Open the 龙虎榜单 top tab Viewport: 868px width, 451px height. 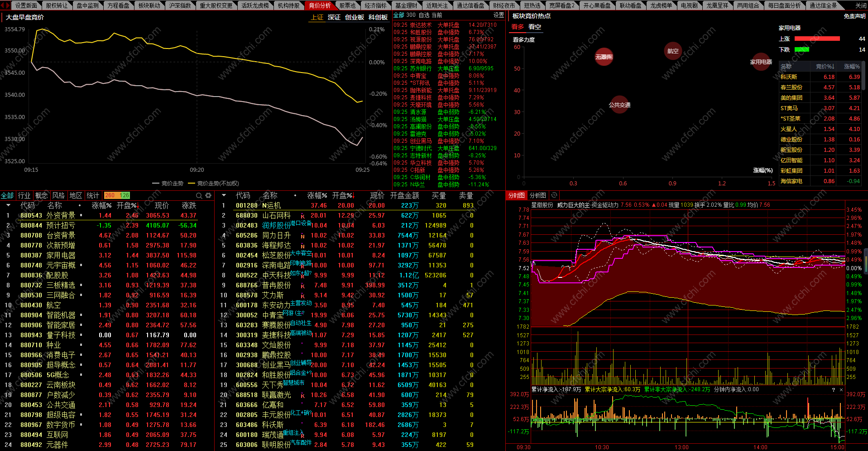click(661, 5)
